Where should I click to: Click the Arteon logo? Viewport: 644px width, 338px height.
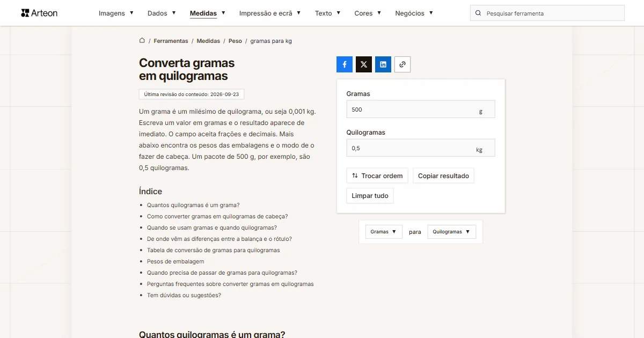click(39, 13)
